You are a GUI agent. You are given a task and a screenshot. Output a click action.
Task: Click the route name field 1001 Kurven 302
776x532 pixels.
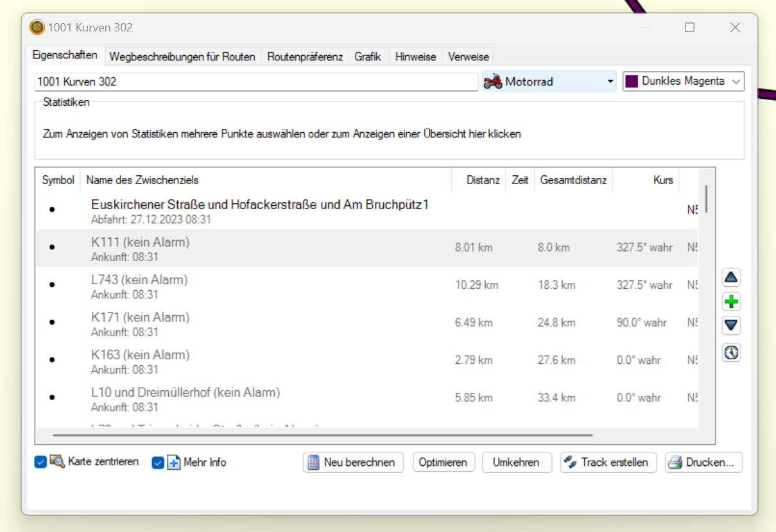257,82
